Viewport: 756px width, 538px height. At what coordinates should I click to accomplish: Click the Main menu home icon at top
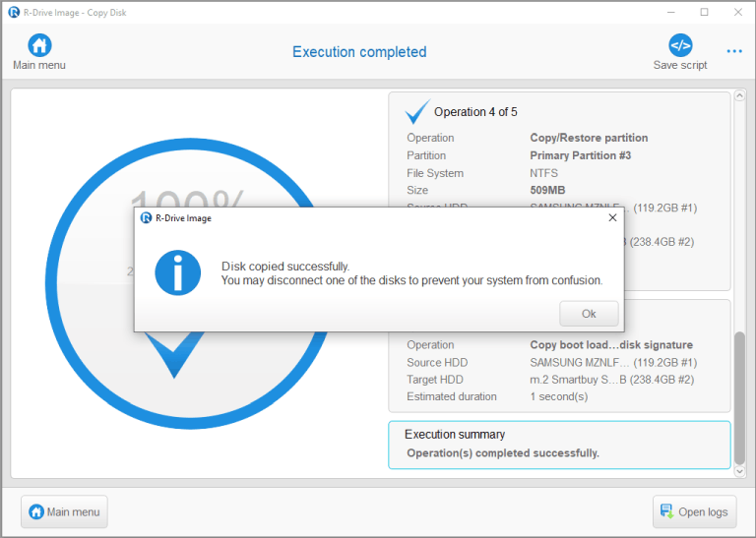pos(39,45)
